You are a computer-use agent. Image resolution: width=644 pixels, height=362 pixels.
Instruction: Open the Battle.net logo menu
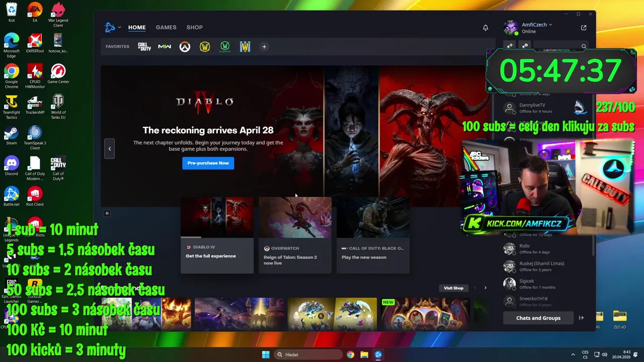click(112, 27)
